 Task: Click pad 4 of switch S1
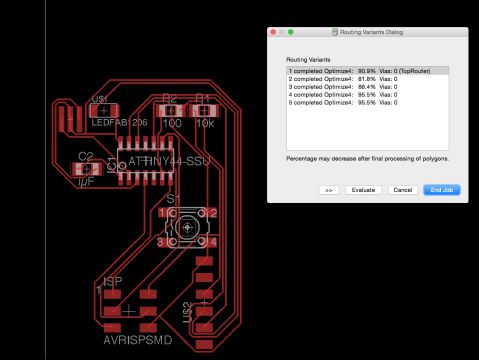(212, 242)
